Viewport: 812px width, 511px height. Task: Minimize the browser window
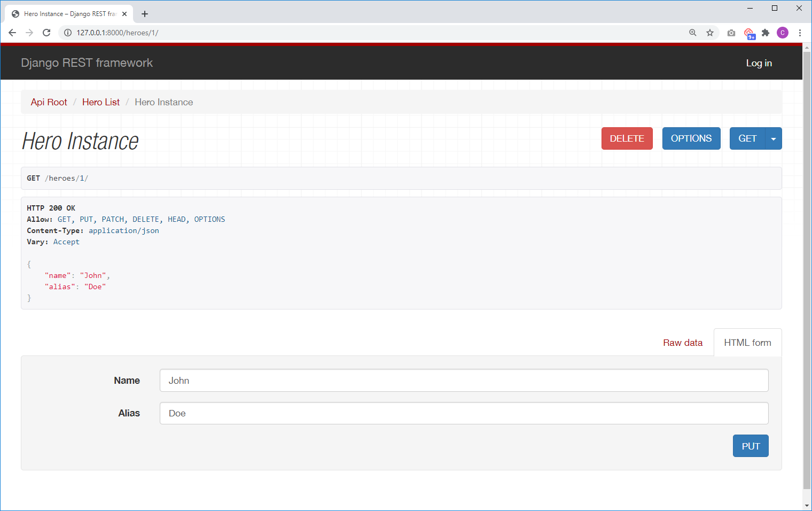[x=750, y=8]
